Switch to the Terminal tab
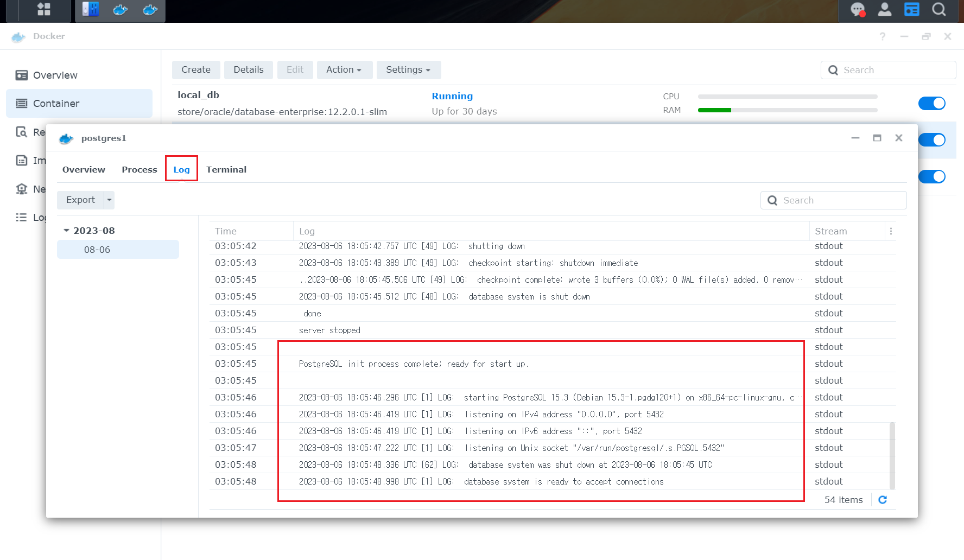 [226, 169]
